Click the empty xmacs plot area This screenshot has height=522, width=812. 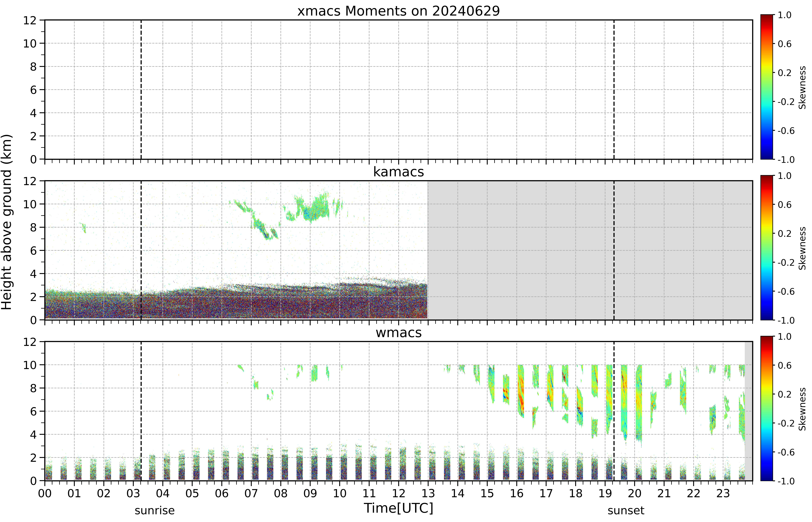point(399,90)
